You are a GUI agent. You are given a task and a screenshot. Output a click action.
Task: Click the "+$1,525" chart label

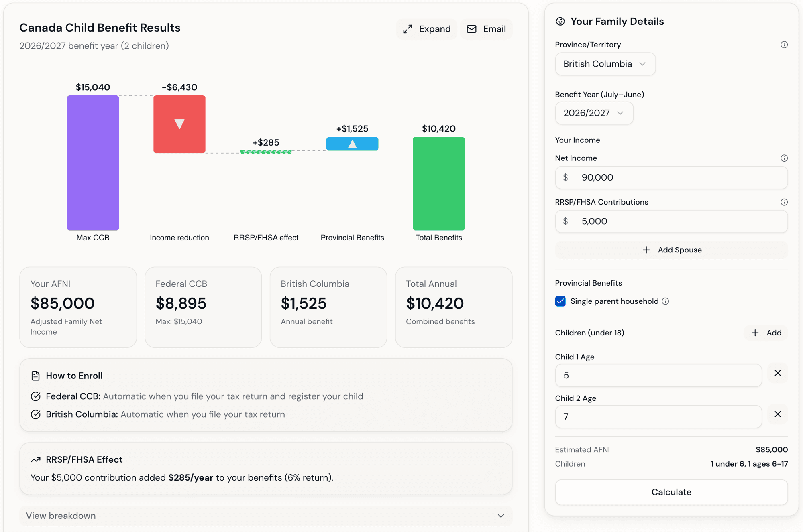tap(352, 128)
